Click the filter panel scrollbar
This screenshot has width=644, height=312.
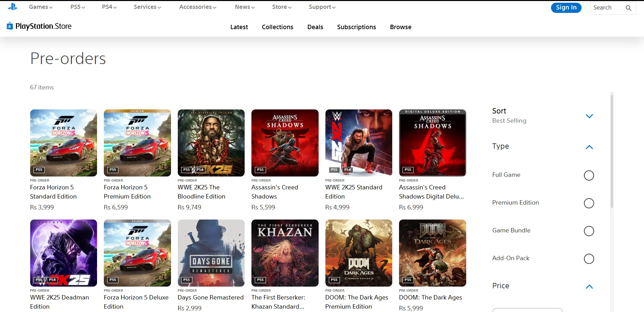(612, 151)
